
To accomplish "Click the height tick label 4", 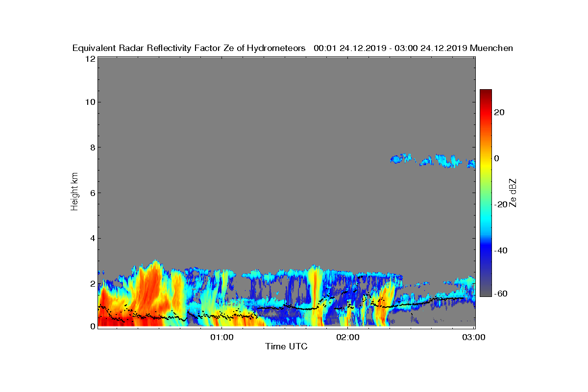I will 92,238.
